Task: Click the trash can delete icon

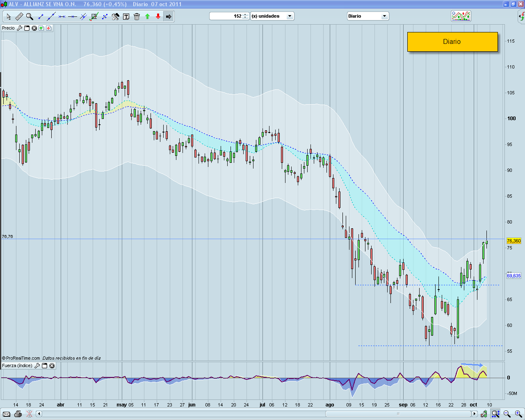Action: click(137, 16)
